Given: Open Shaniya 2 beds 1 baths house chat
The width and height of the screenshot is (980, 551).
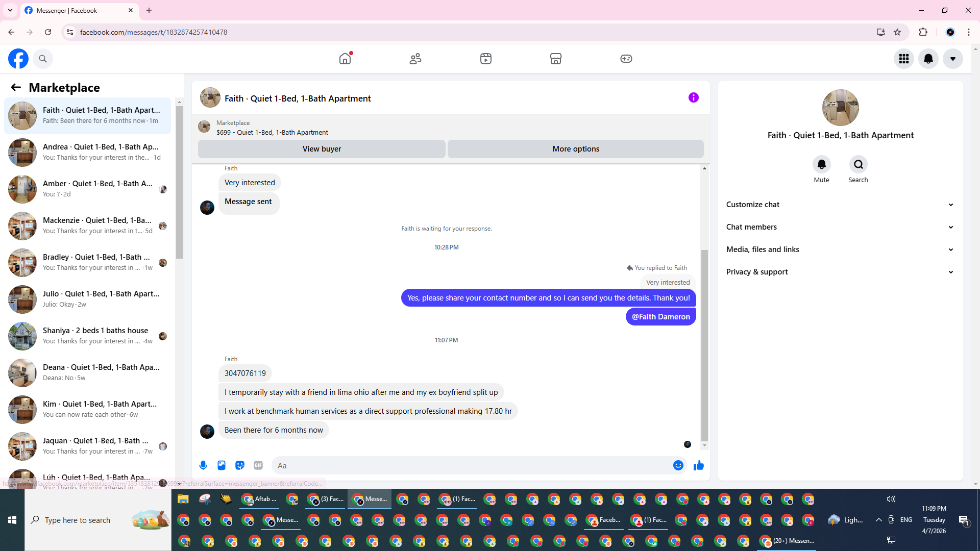Looking at the screenshot, I should pyautogui.click(x=87, y=336).
